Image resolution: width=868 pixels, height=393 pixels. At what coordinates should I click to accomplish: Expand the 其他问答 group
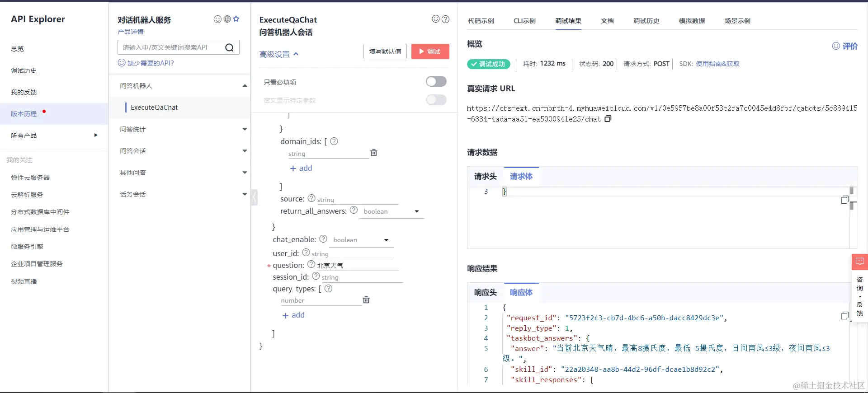(x=245, y=173)
